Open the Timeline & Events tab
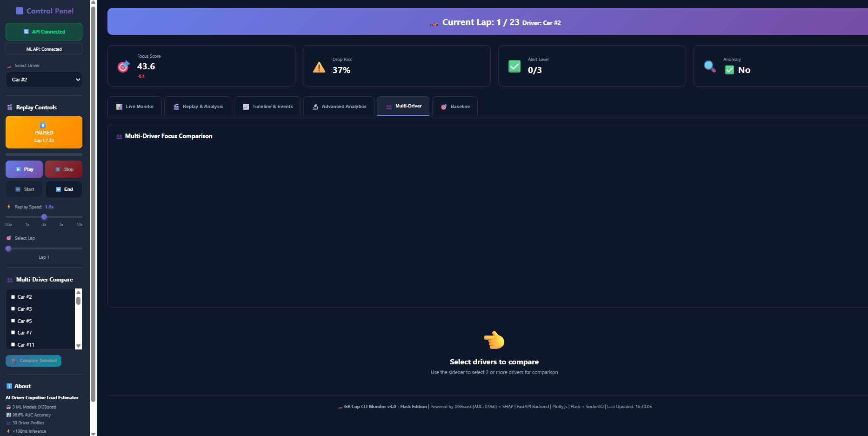Viewport: 868px width, 436px height. (267, 106)
